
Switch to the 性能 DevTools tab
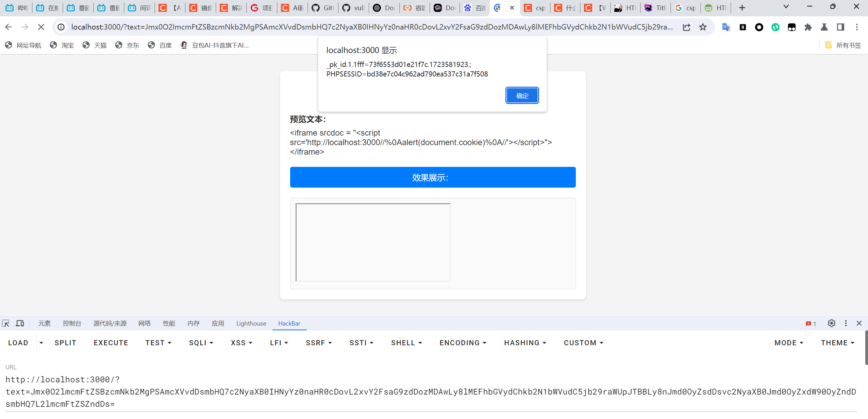pyautogui.click(x=169, y=324)
